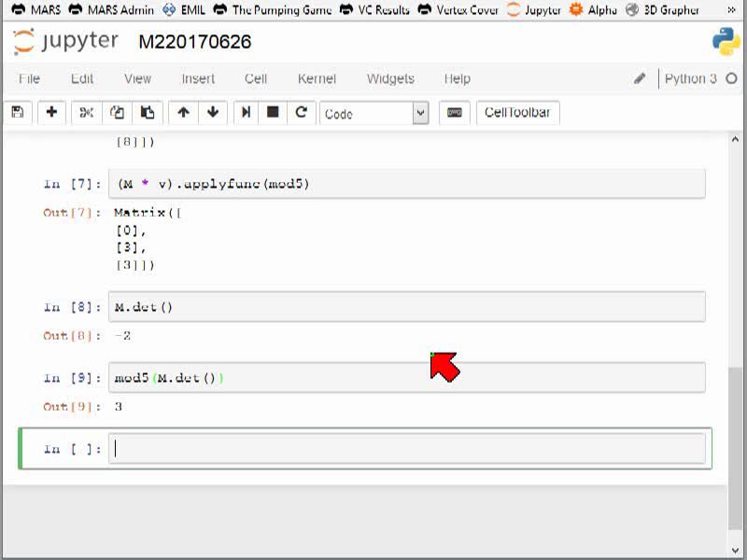Click the CellToolbar button
Screen dimensions: 747x560
(518, 112)
